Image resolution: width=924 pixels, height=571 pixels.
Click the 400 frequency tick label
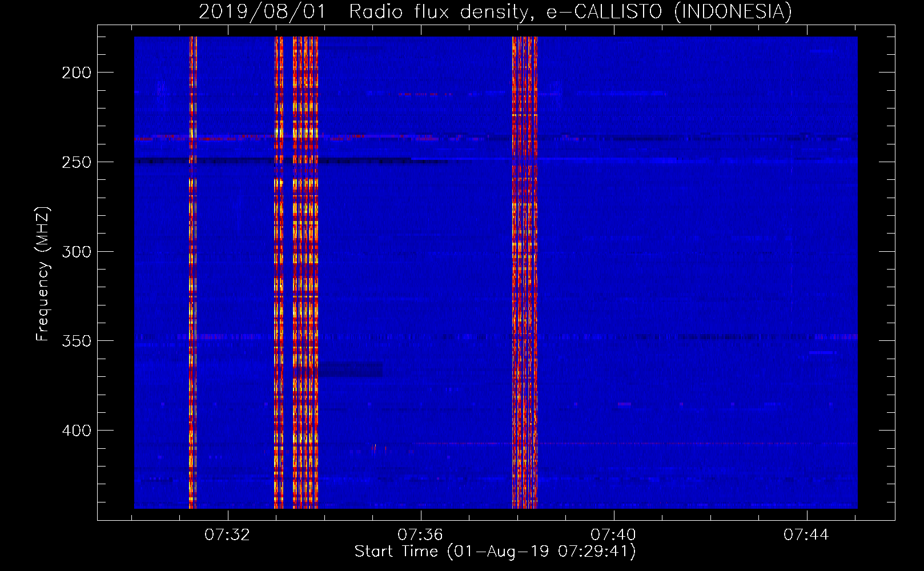pos(77,431)
